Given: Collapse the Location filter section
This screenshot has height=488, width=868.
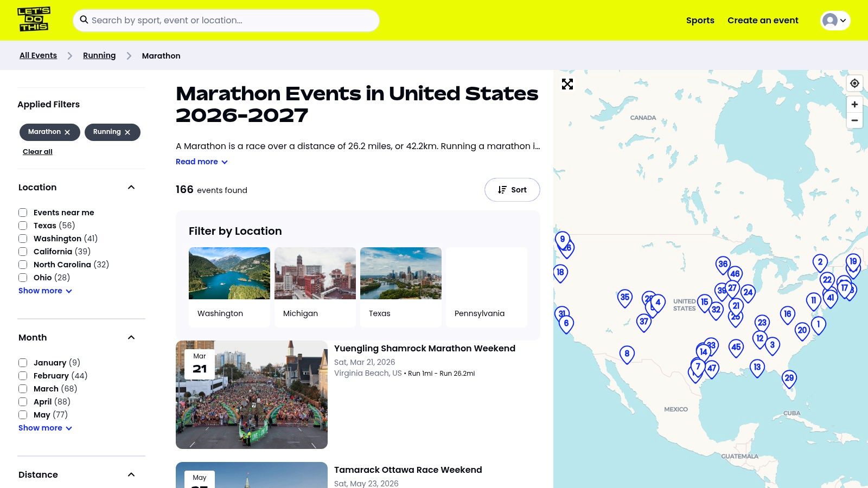Looking at the screenshot, I should (131, 188).
